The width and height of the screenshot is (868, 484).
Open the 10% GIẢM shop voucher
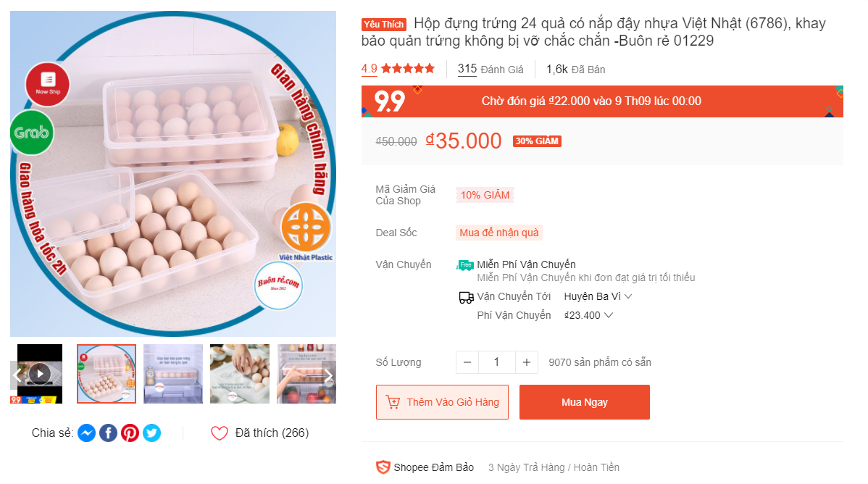485,195
